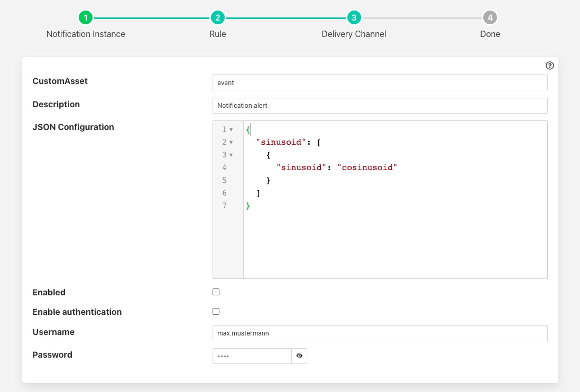The width and height of the screenshot is (580, 392).
Task: Click into the Username field
Action: (380, 333)
